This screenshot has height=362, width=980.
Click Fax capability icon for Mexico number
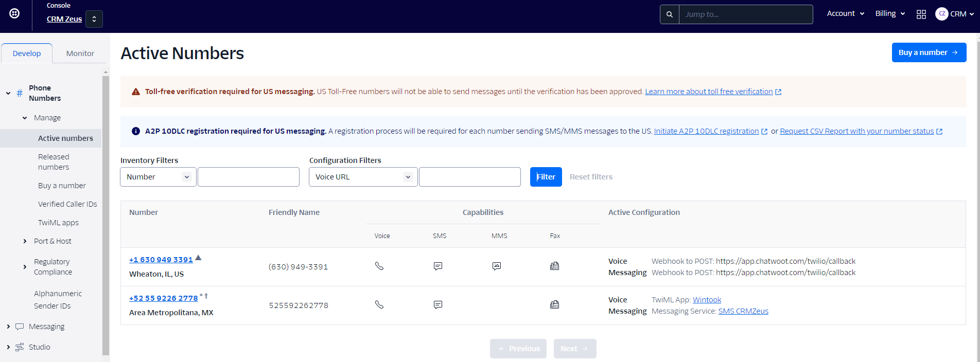coord(554,304)
